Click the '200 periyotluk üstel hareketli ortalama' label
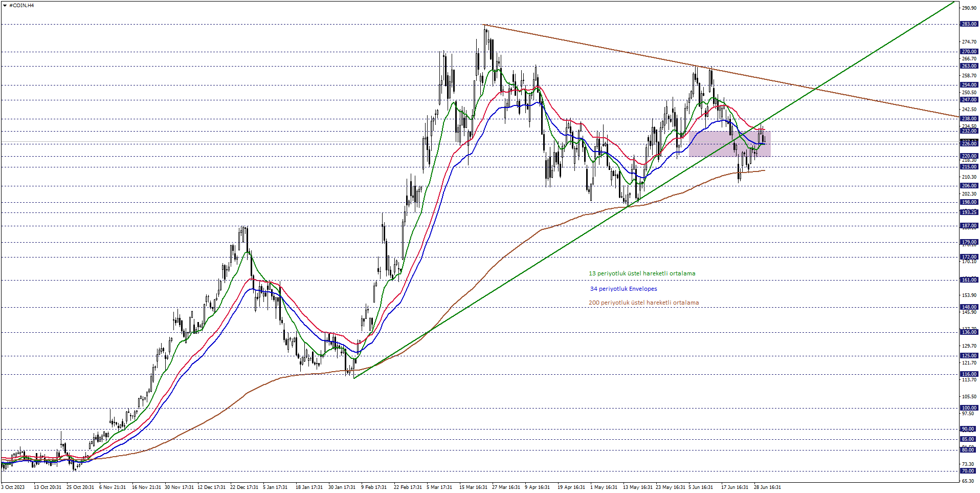The image size is (980, 493). click(x=643, y=303)
